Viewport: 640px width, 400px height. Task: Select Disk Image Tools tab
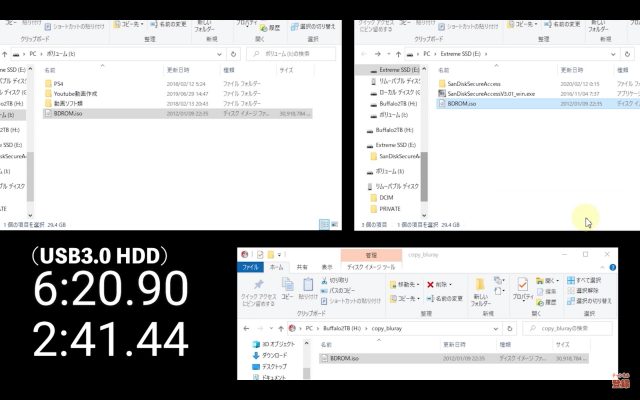click(x=371, y=267)
